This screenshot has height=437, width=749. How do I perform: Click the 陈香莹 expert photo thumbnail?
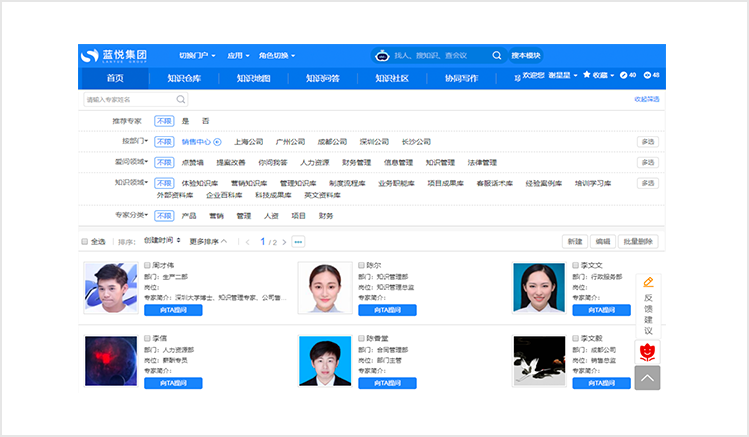point(325,361)
